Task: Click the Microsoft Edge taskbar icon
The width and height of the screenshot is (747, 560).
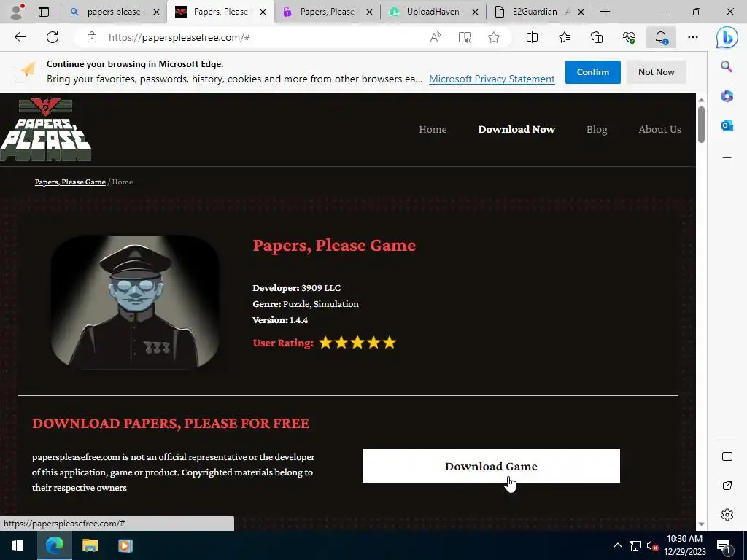Action: pos(55,545)
